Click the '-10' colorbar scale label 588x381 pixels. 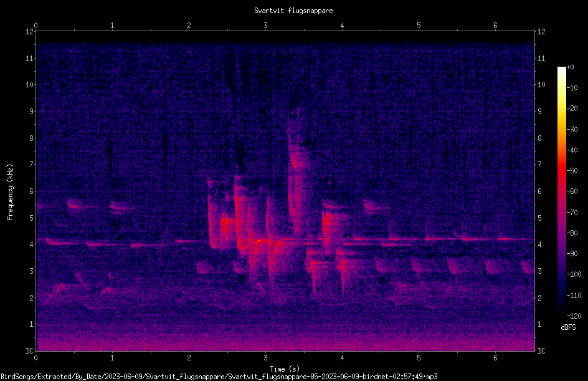point(572,88)
